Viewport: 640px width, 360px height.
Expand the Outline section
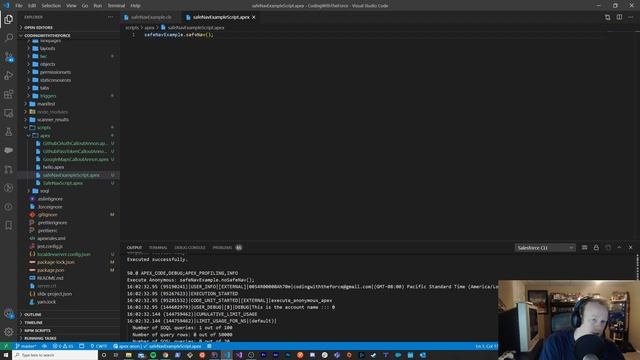69,315
